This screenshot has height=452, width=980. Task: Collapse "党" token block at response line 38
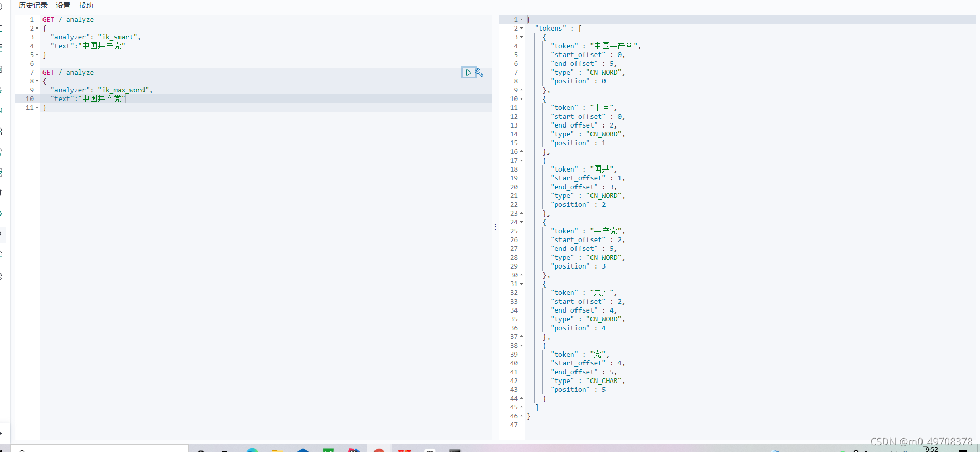pos(522,346)
